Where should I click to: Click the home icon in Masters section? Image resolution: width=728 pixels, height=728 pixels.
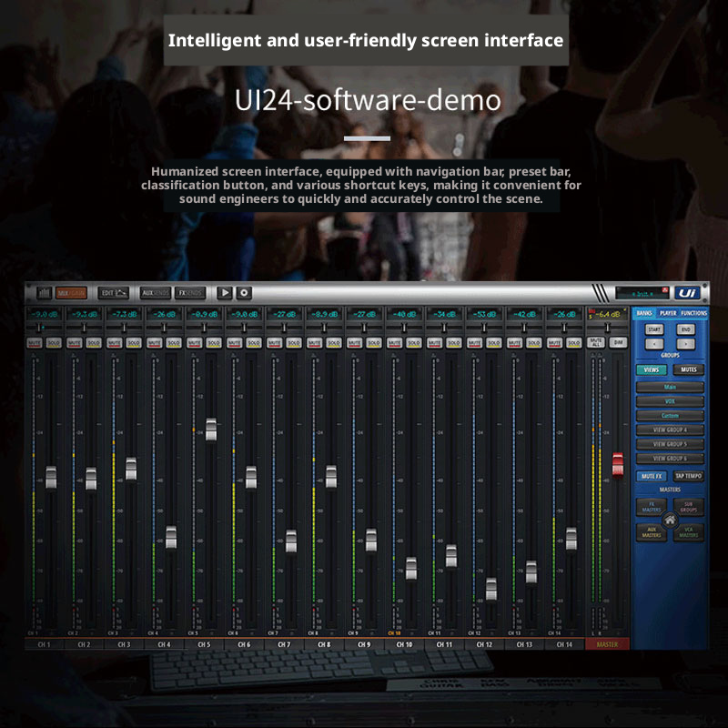(x=670, y=520)
